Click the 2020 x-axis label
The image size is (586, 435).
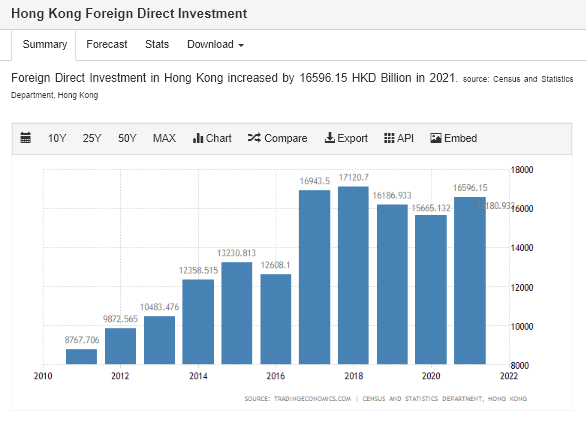[431, 376]
